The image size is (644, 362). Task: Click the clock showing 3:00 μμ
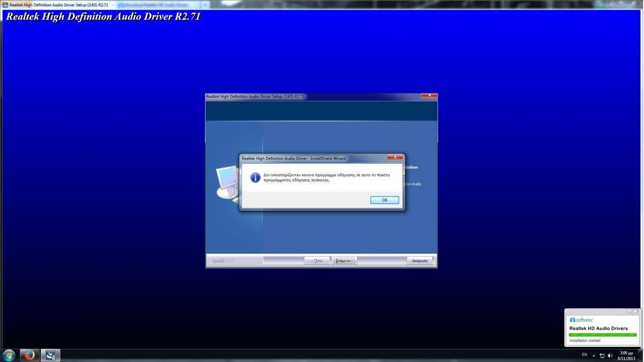click(625, 355)
